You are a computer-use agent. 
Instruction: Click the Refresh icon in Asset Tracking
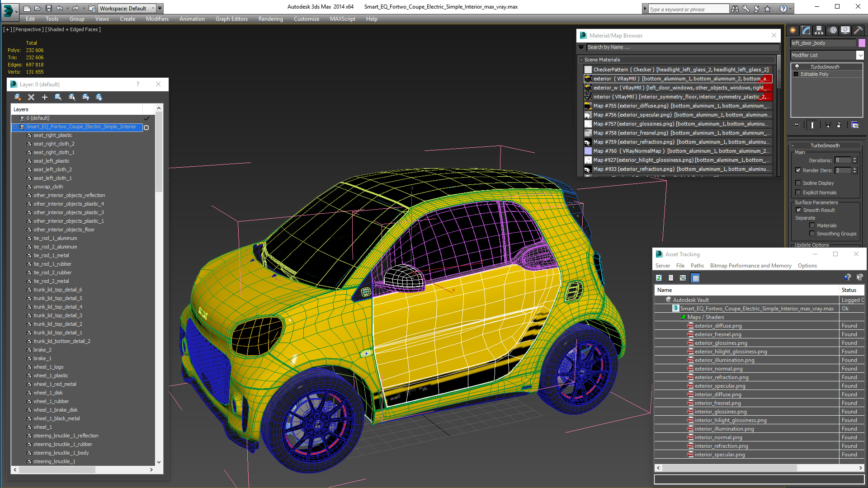point(659,278)
